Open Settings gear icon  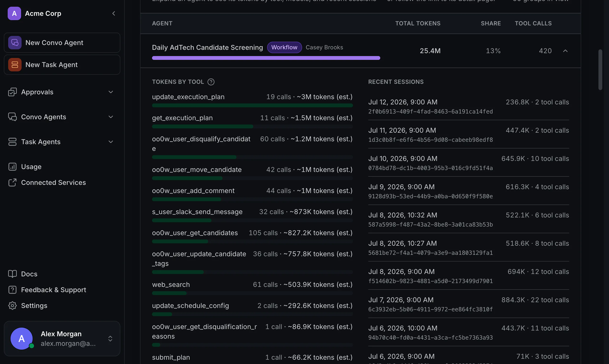[12, 306]
